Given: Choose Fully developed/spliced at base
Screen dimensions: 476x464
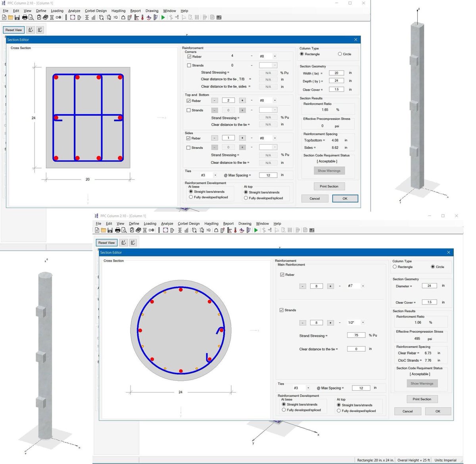Looking at the screenshot, I should coord(284,410).
